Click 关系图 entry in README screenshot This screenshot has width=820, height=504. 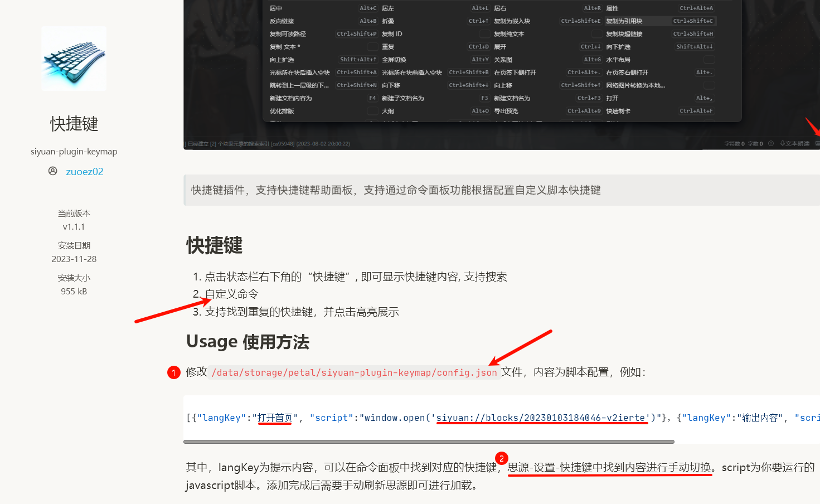click(503, 60)
